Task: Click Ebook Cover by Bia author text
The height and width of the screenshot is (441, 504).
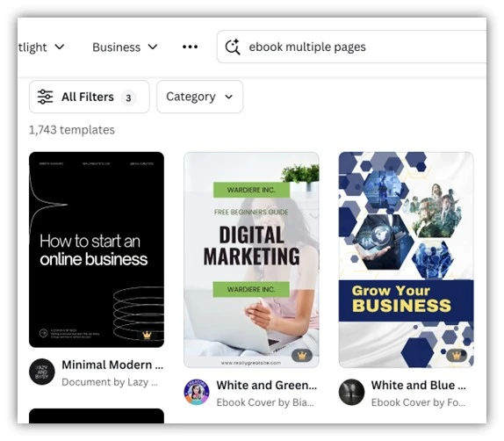Action: pyautogui.click(x=265, y=402)
